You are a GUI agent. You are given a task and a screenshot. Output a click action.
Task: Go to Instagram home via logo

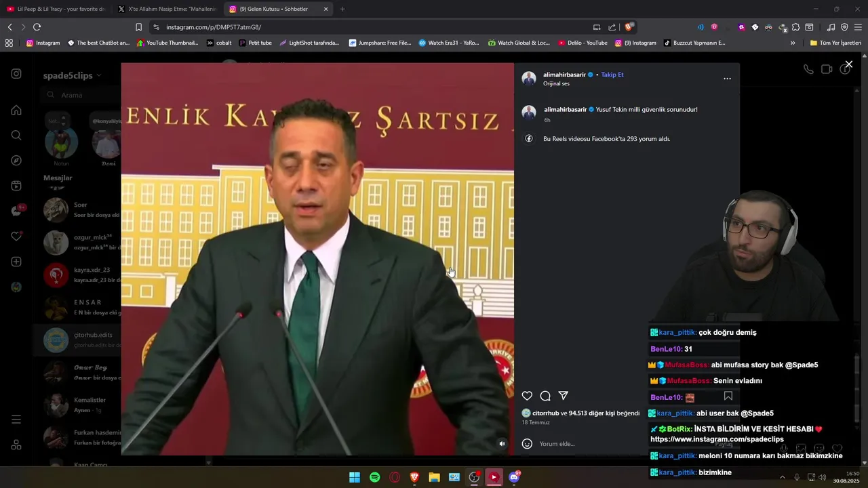tap(16, 74)
